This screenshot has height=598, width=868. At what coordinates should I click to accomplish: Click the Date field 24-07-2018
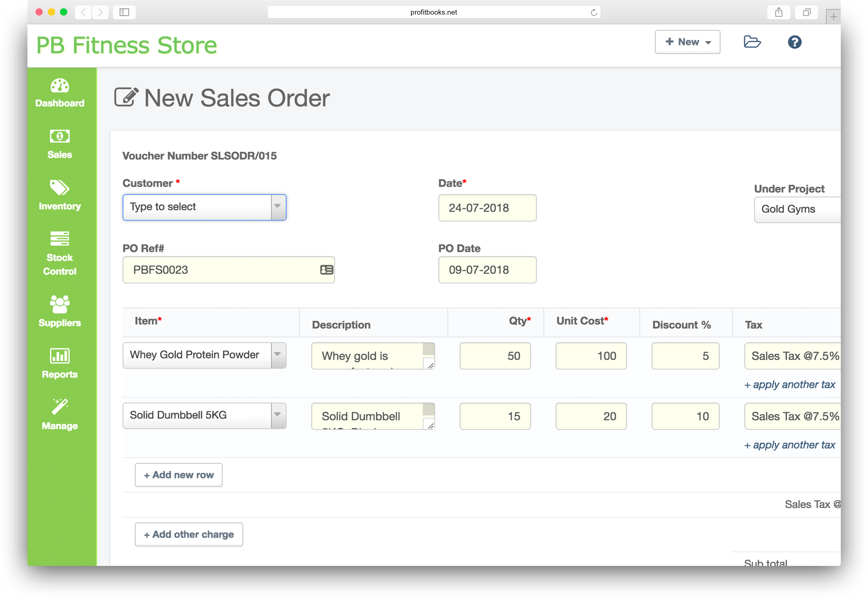(x=487, y=208)
